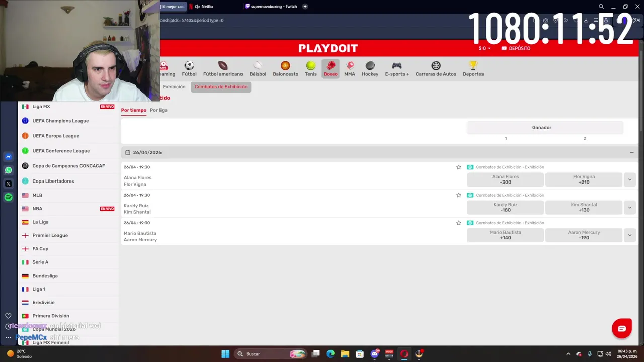Open the Opera browser taskbar icon
This screenshot has height=362, width=644.
click(404, 354)
